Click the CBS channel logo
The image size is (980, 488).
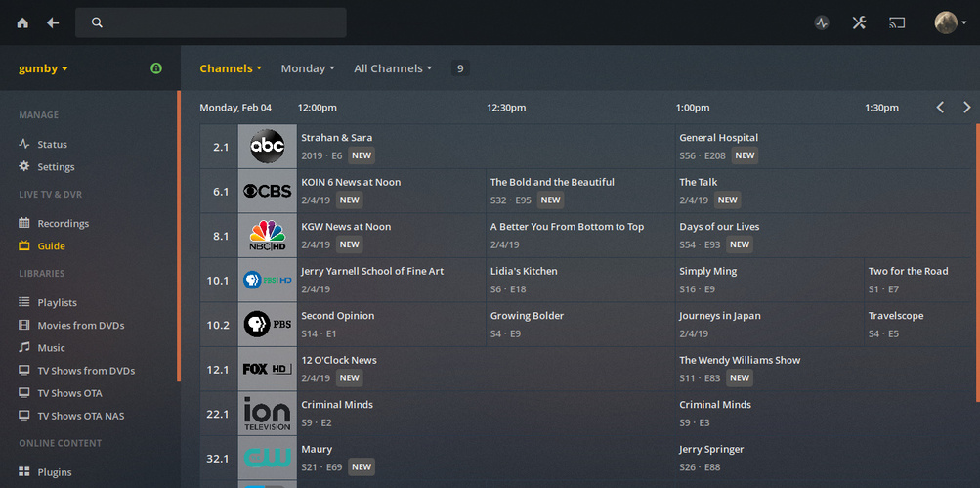pyautogui.click(x=268, y=191)
